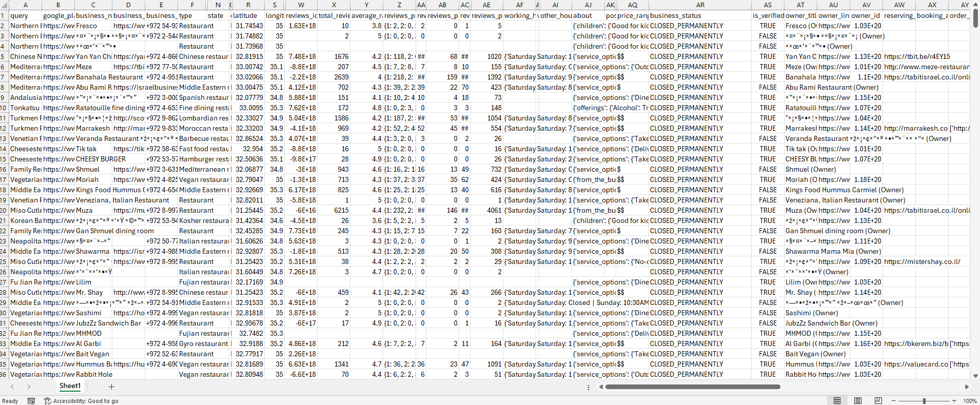Zoom out with the minus button

click(x=894, y=401)
